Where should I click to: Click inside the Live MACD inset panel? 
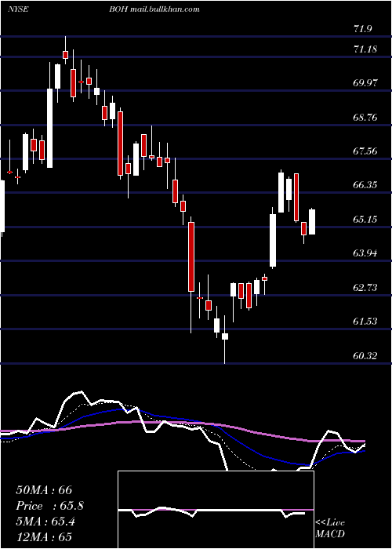tap(216, 510)
